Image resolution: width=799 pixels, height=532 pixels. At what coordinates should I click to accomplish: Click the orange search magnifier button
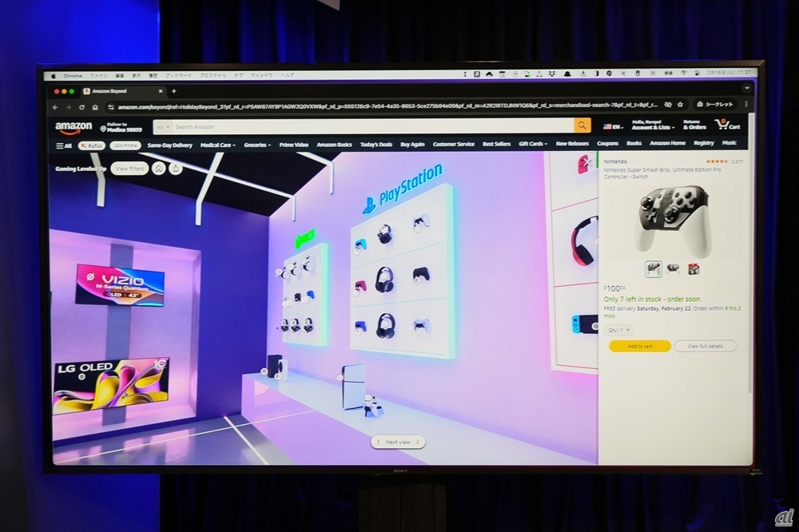(x=582, y=125)
